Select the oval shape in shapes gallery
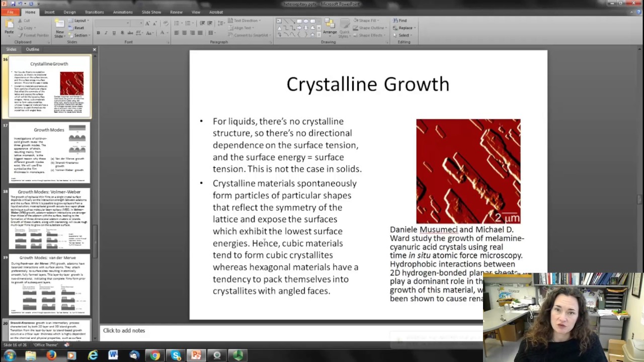Image resolution: width=644 pixels, height=362 pixels. [305, 22]
